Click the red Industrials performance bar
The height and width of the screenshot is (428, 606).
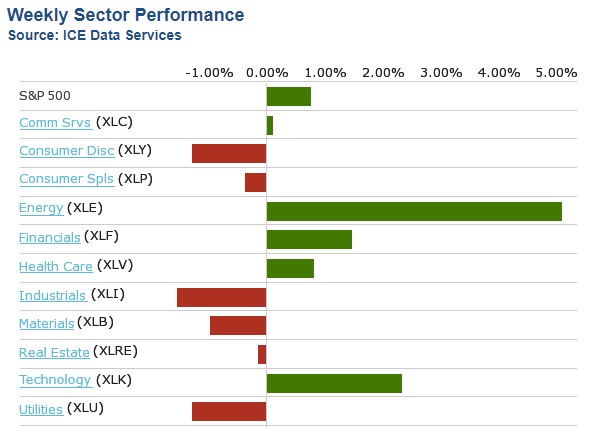221,297
